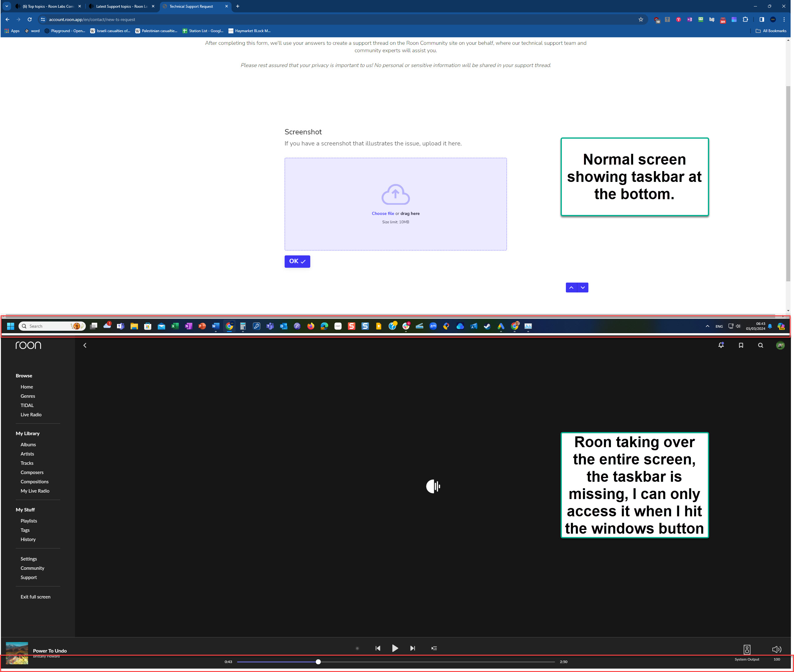Open the Roon profile avatar

(x=780, y=345)
